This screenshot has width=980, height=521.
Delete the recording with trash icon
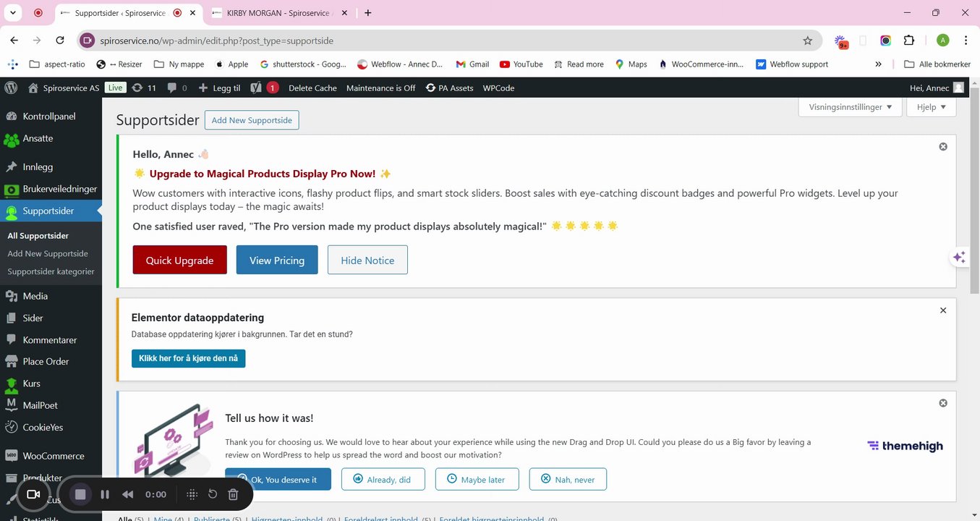pos(233,494)
